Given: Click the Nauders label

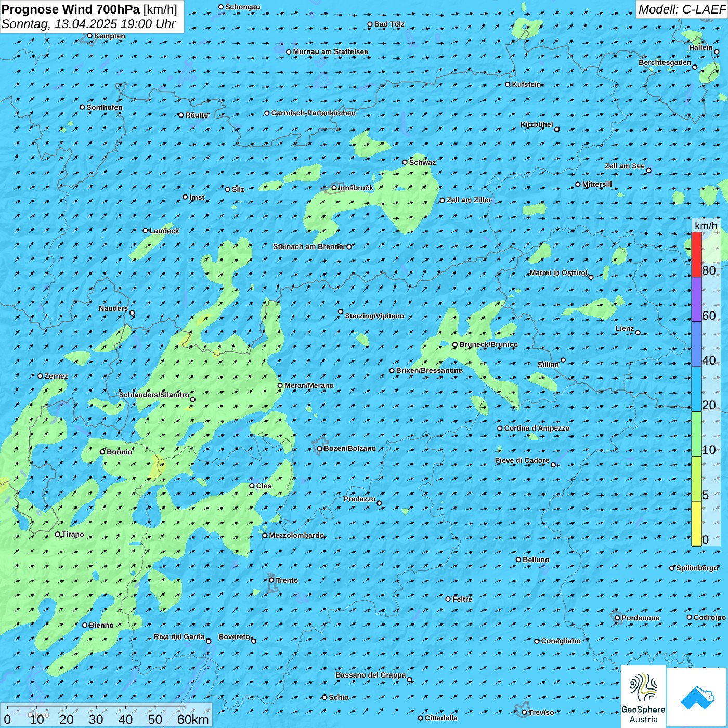Looking at the screenshot, I should 113,308.
